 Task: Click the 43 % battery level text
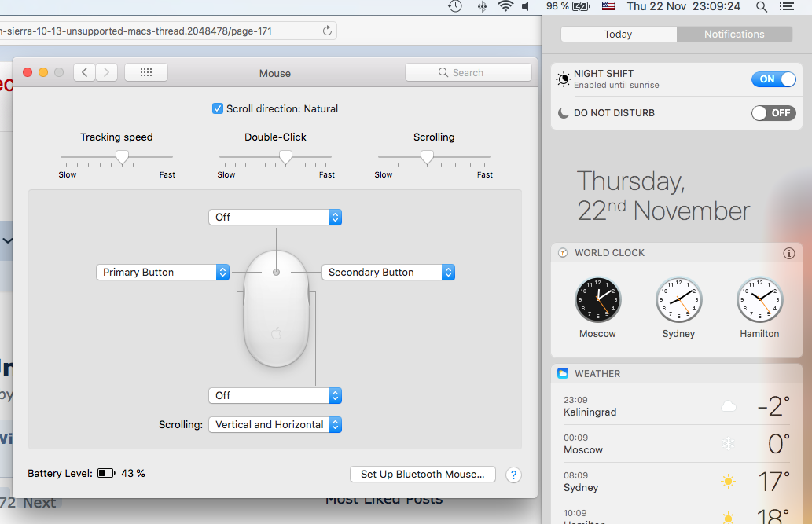(133, 473)
